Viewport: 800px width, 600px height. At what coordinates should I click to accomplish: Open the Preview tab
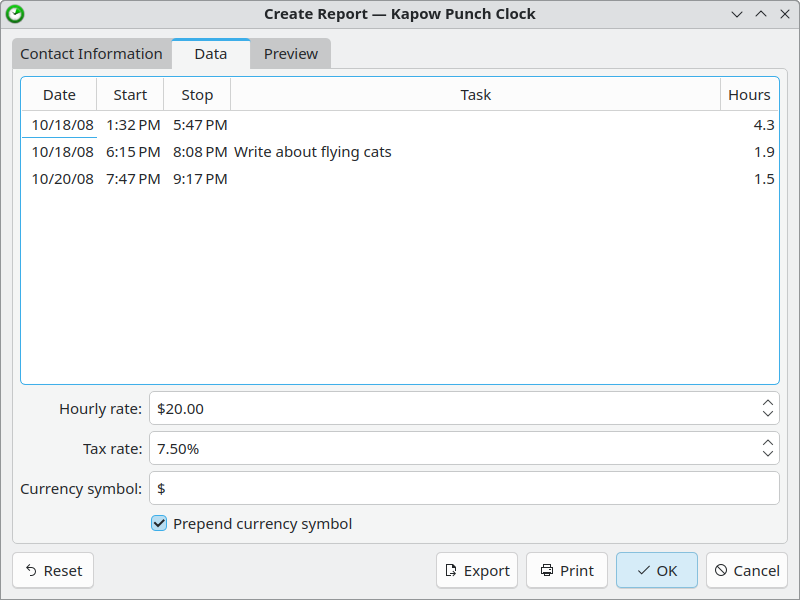(290, 54)
